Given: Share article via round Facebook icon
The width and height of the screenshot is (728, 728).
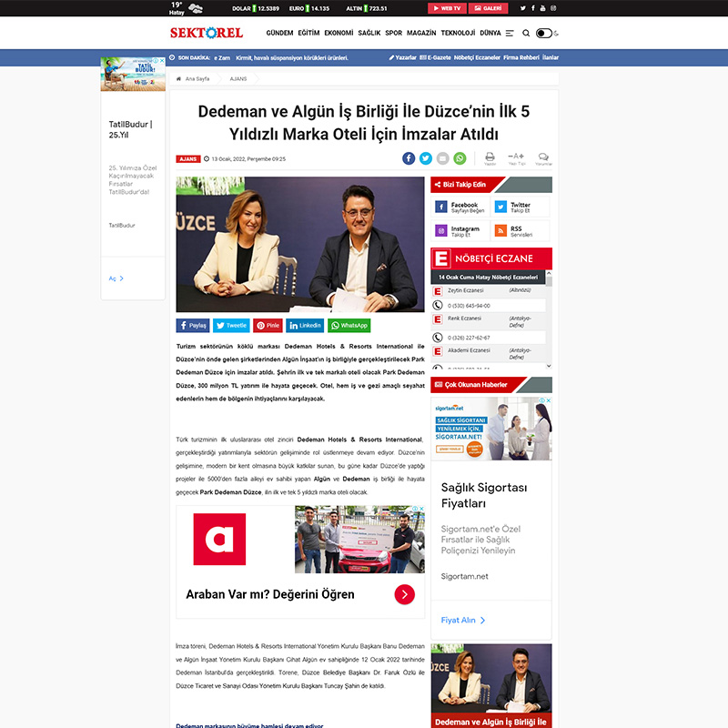Looking at the screenshot, I should [409, 158].
